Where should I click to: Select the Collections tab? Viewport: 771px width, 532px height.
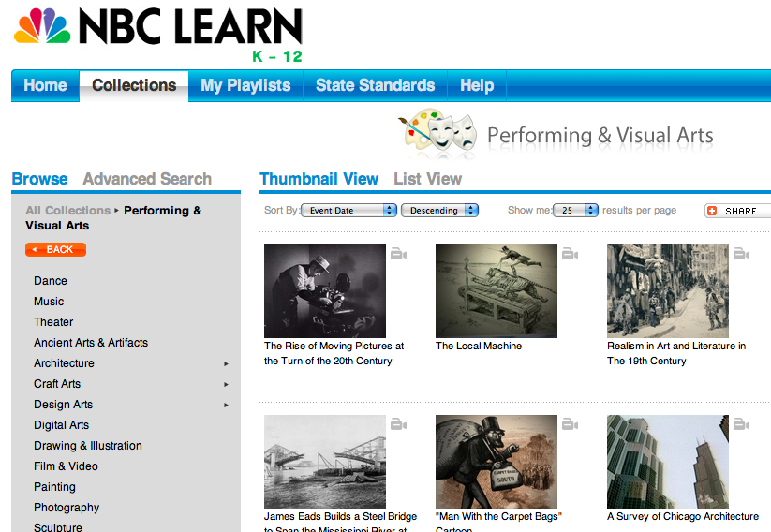point(134,85)
